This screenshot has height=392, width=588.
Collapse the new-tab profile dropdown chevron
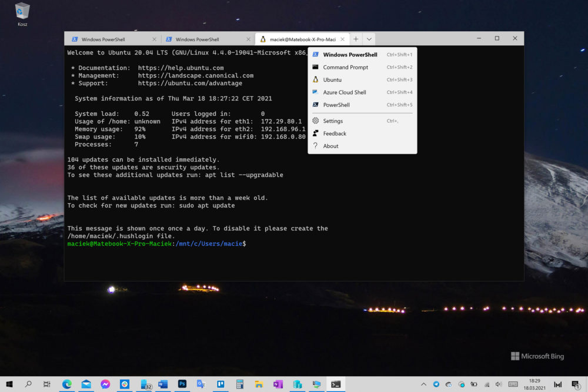pyautogui.click(x=369, y=39)
